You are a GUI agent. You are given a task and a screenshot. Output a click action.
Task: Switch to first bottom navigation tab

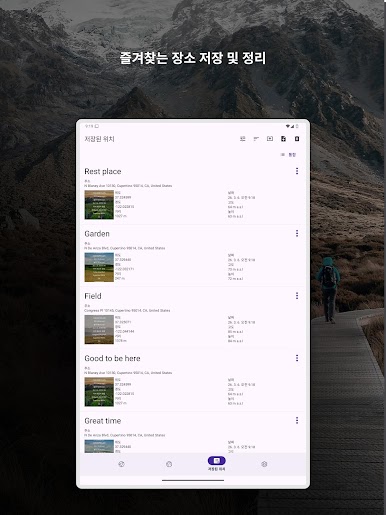(121, 464)
